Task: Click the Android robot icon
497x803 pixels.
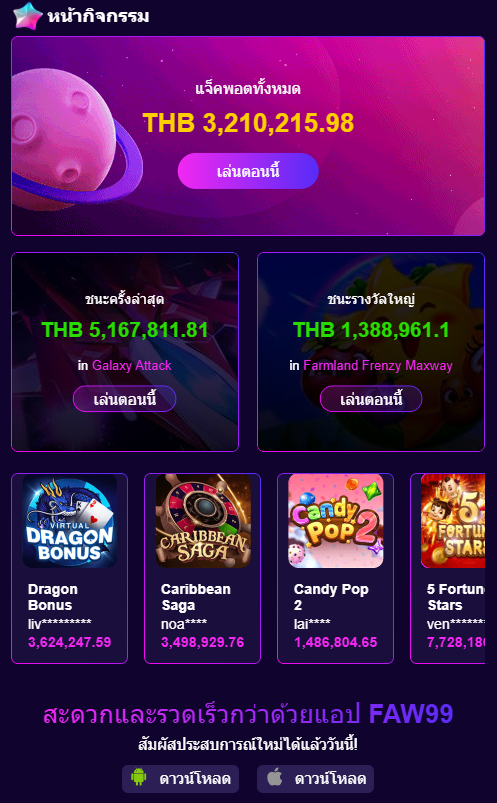Action: [x=138, y=778]
